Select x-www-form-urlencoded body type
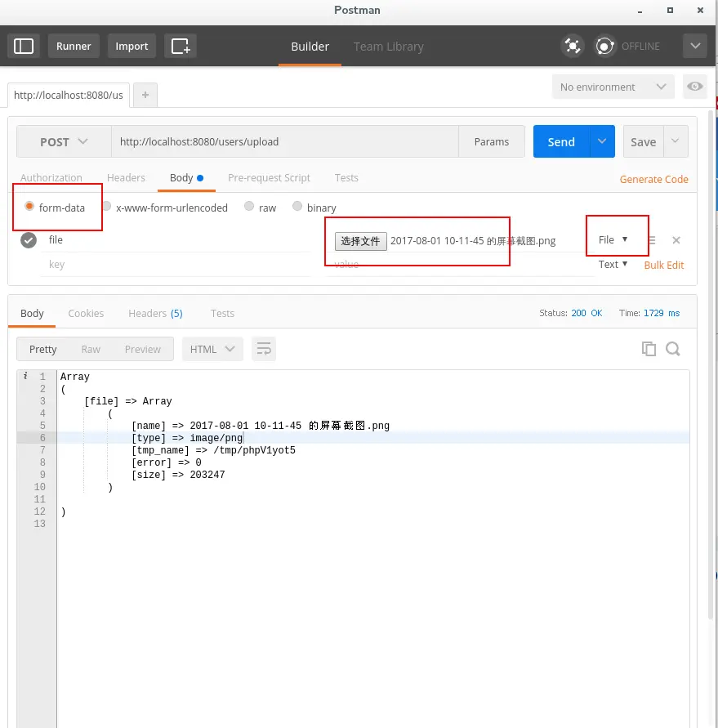The width and height of the screenshot is (718, 728). coord(107,206)
